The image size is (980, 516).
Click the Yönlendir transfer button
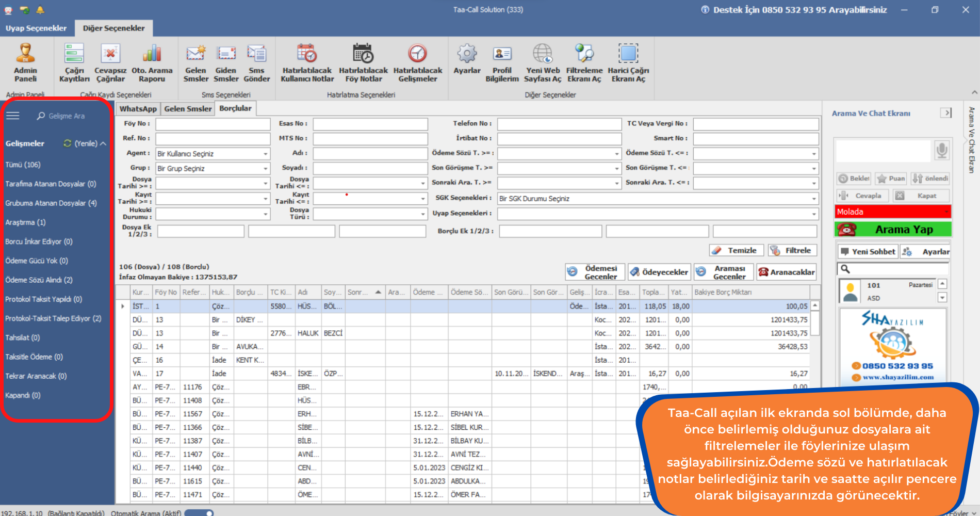[930, 179]
